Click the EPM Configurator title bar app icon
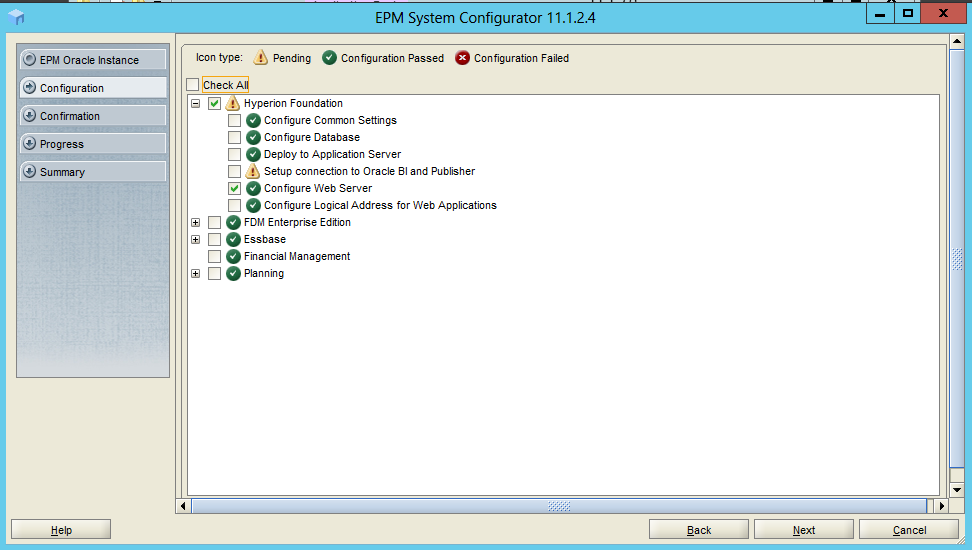The height and width of the screenshot is (550, 972). coord(17,17)
